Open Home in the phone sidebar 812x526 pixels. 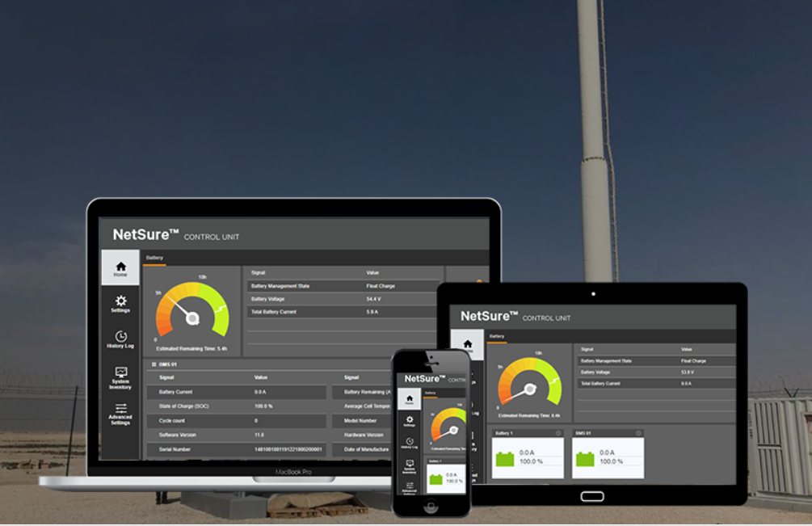[409, 399]
